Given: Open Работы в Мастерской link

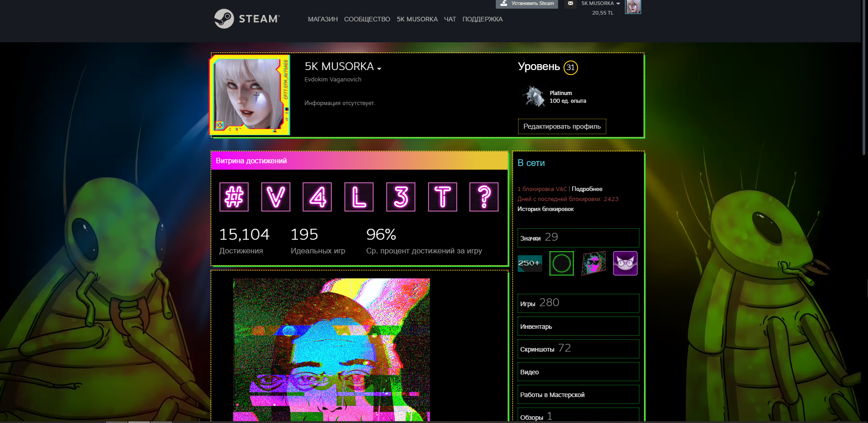Looking at the screenshot, I should coord(579,394).
